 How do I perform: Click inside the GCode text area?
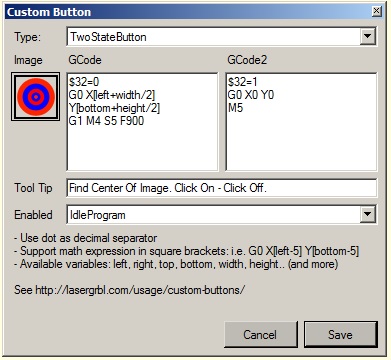tap(142, 122)
